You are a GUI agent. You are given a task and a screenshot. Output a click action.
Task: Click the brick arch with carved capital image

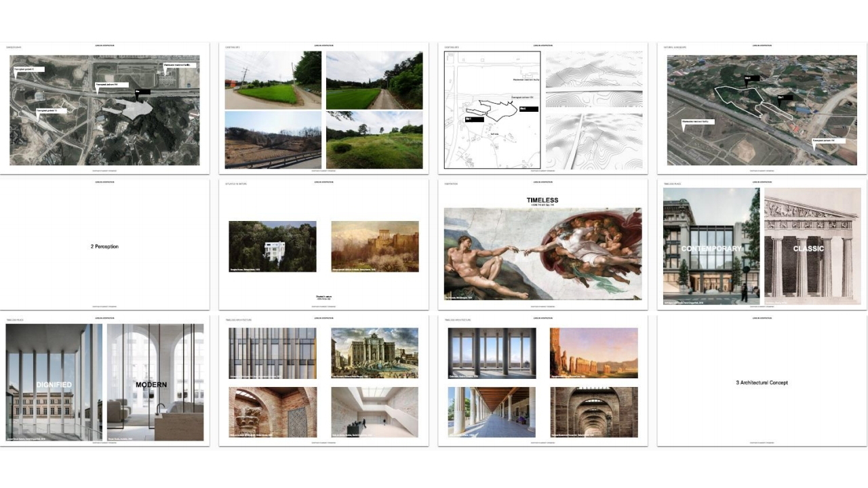point(273,412)
